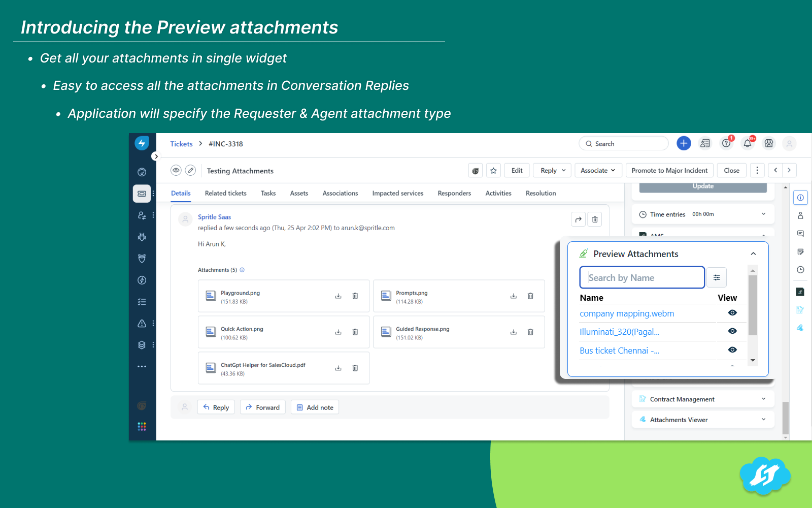Click the watch ticket eye icon
This screenshot has width=812, height=508.
(176, 170)
